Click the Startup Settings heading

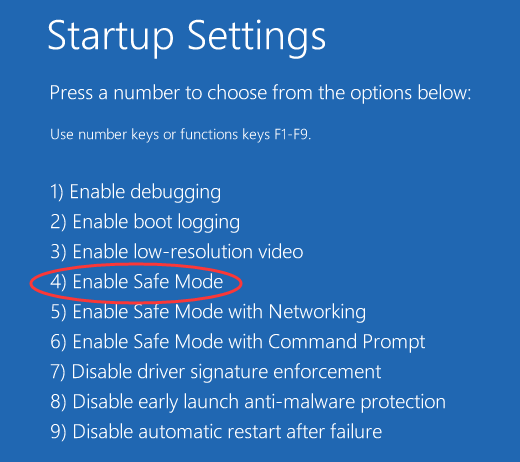[x=187, y=37]
